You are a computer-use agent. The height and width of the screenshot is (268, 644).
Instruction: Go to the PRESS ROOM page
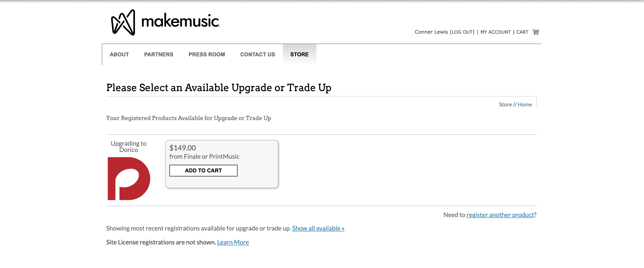(207, 54)
